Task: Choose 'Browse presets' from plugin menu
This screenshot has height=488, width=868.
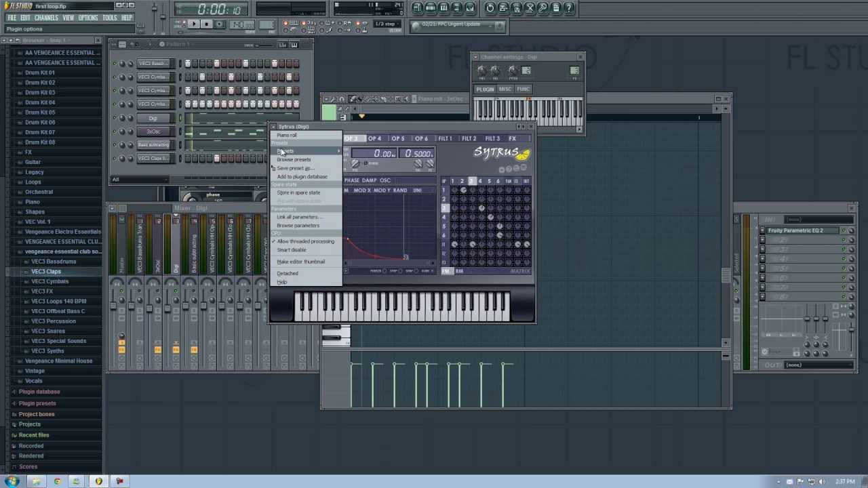Action: pos(307,159)
